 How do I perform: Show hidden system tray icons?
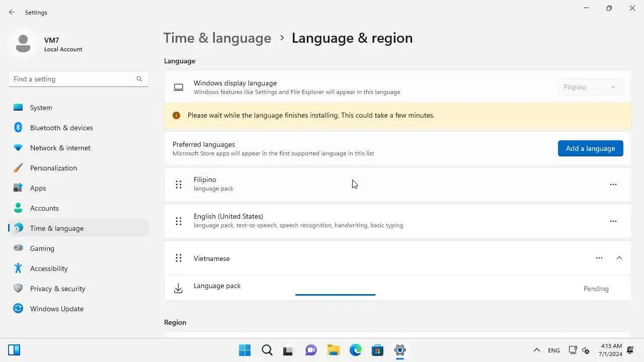click(536, 350)
